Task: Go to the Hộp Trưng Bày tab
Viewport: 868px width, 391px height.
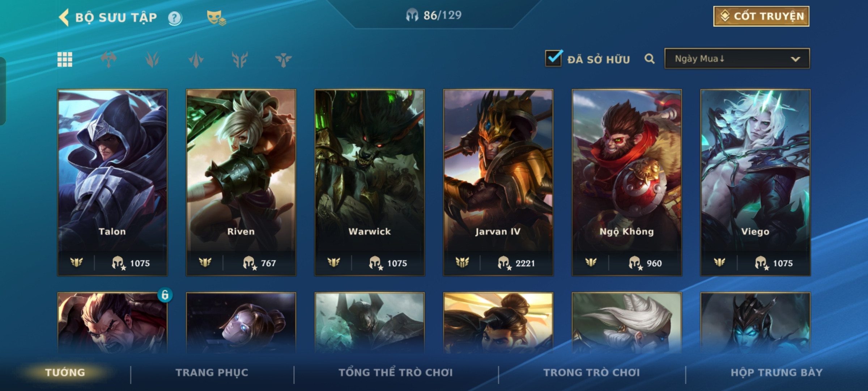Action: [776, 373]
